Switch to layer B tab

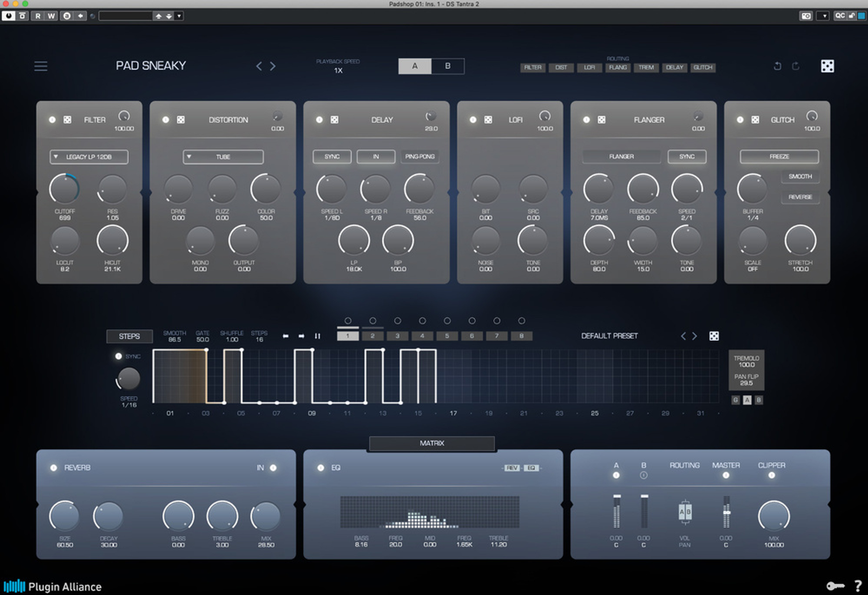(x=448, y=66)
